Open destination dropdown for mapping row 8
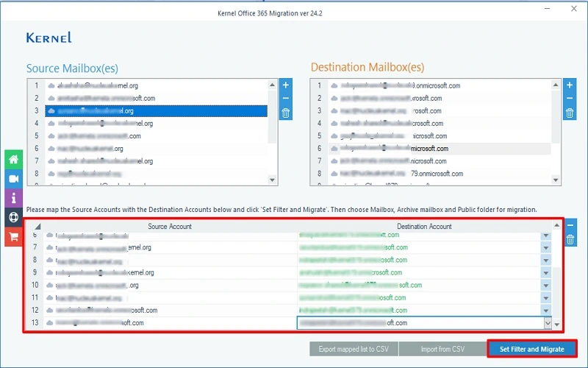This screenshot has width=588, height=368. (546, 261)
